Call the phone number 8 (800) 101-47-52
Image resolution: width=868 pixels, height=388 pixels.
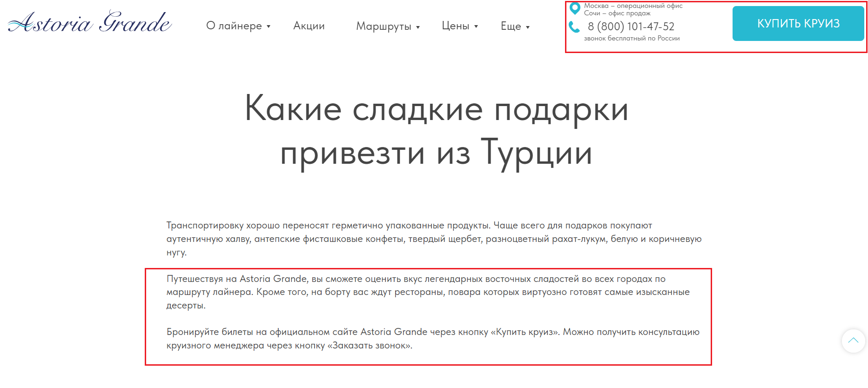(631, 27)
